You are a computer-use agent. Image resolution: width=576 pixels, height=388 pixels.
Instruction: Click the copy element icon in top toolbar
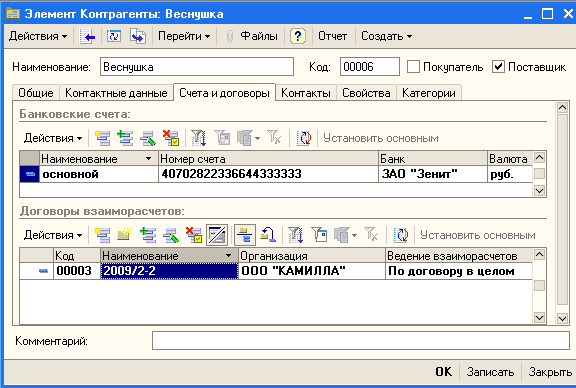(138, 36)
